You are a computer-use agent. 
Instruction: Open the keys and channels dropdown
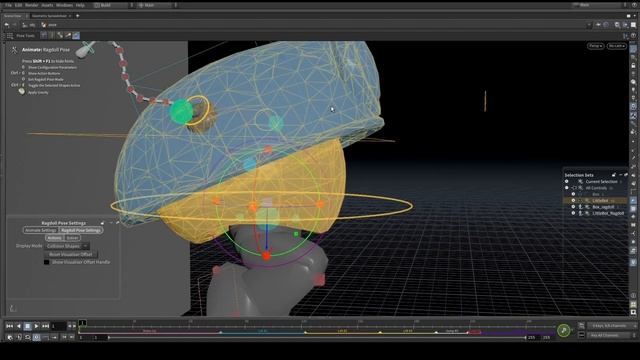point(611,326)
